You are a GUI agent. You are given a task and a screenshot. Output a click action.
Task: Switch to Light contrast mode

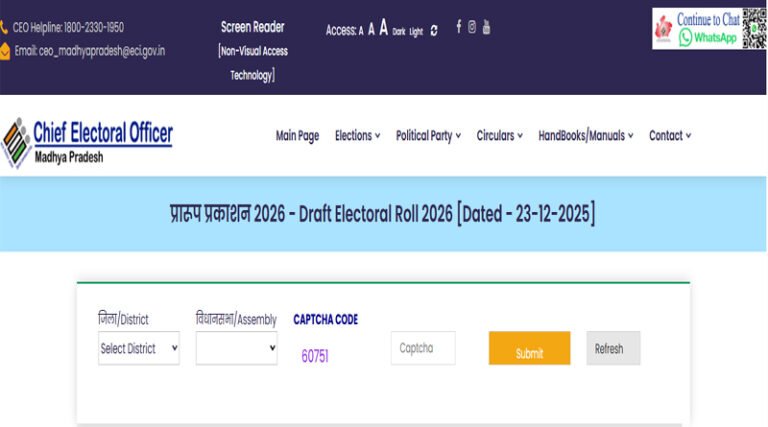416,32
